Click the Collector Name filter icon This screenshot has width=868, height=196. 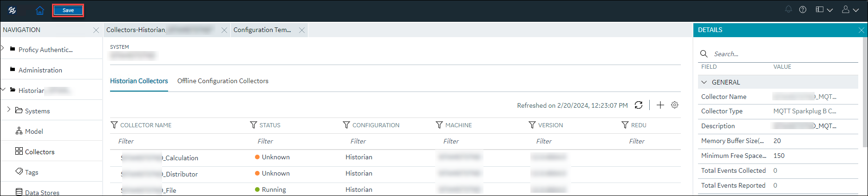click(114, 125)
